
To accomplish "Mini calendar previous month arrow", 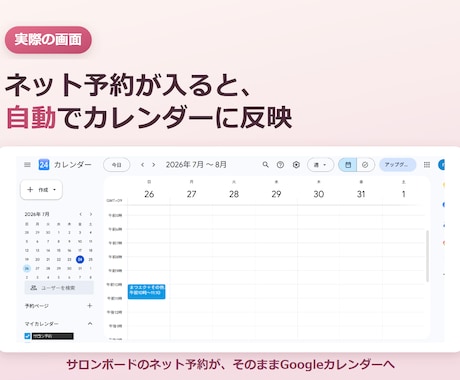I will coord(80,214).
